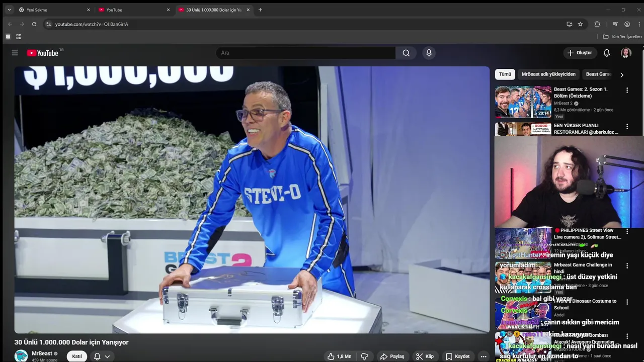Switch to the YouTube tab
The width and height of the screenshot is (644, 362).
[x=133, y=10]
